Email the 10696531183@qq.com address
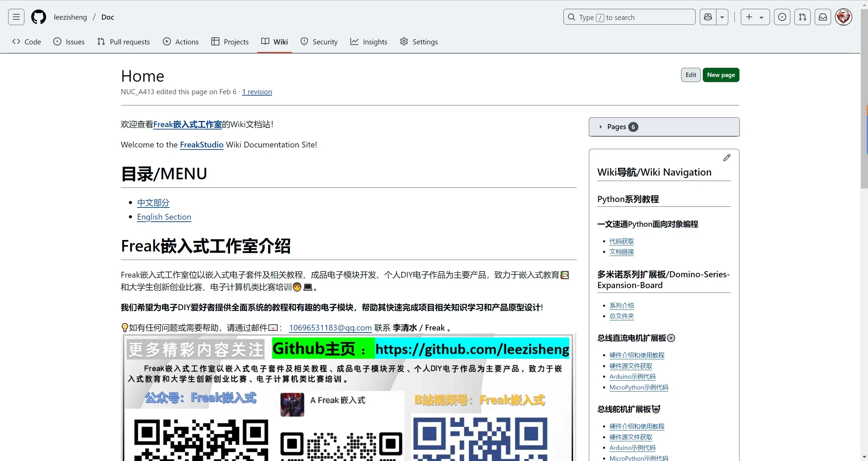The height and width of the screenshot is (461, 868). [x=330, y=328]
